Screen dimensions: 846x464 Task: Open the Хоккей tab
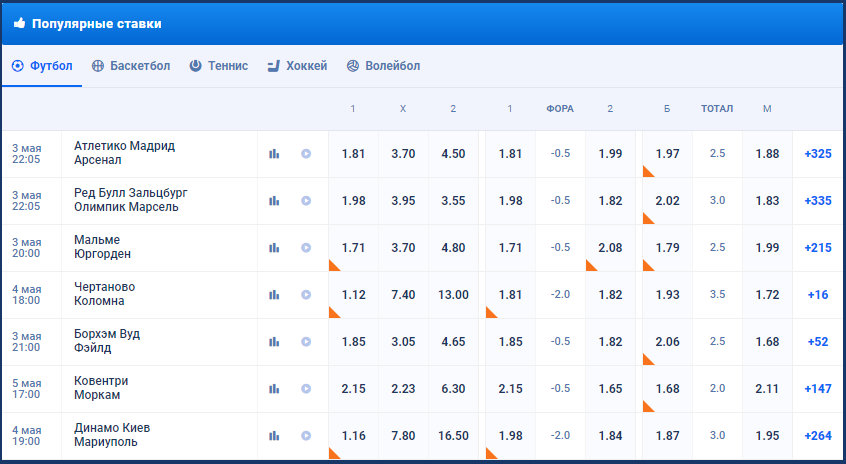tap(297, 66)
